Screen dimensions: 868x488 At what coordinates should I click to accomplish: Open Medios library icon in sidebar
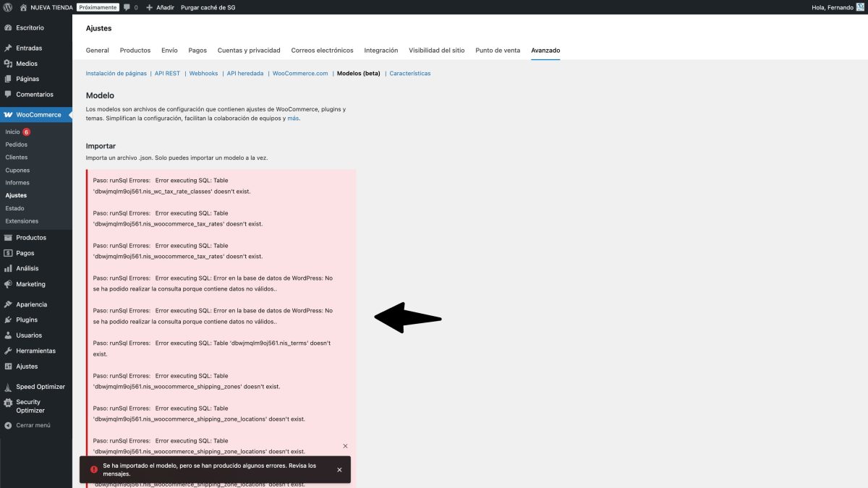8,64
